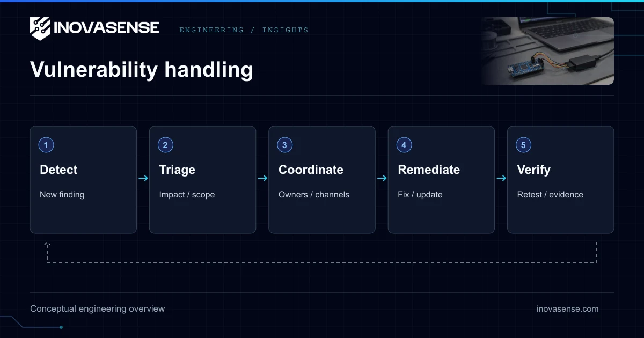Select the ENGINEERING / INSIGHTS header label
The width and height of the screenshot is (644, 338).
[x=244, y=30]
